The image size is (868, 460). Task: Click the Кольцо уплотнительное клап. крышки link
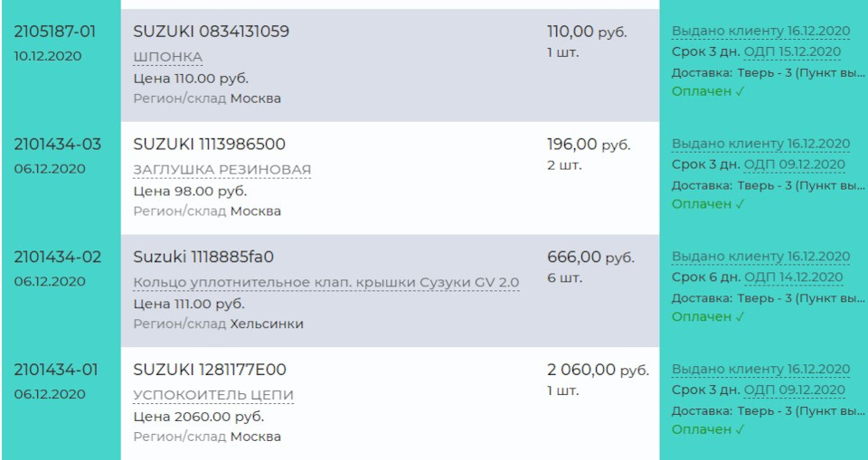click(325, 283)
